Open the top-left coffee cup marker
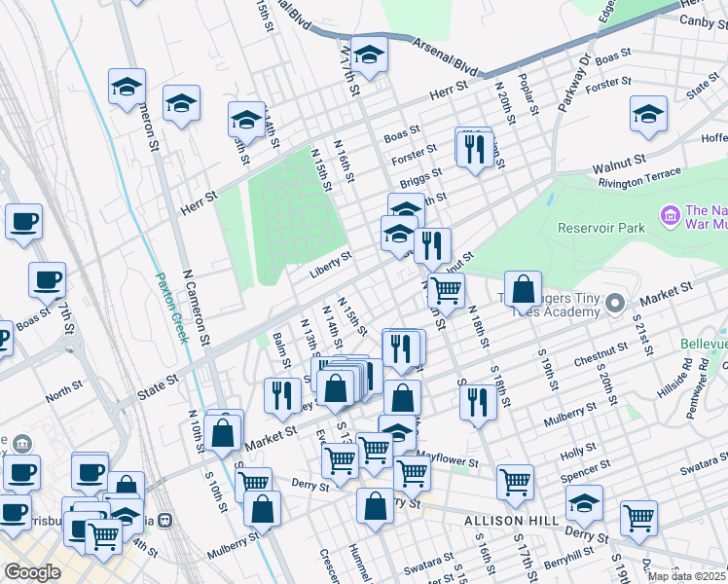728x584 pixels. [23, 224]
